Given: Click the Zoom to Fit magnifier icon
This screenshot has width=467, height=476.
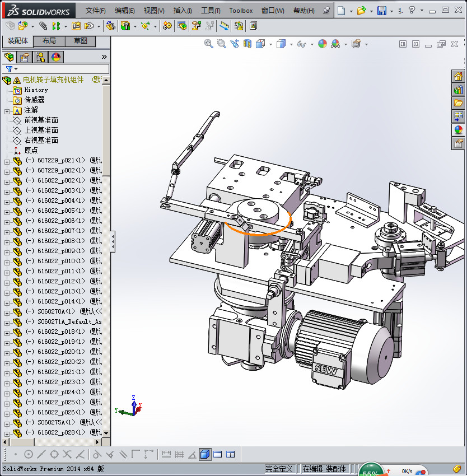Looking at the screenshot, I should pyautogui.click(x=208, y=44).
